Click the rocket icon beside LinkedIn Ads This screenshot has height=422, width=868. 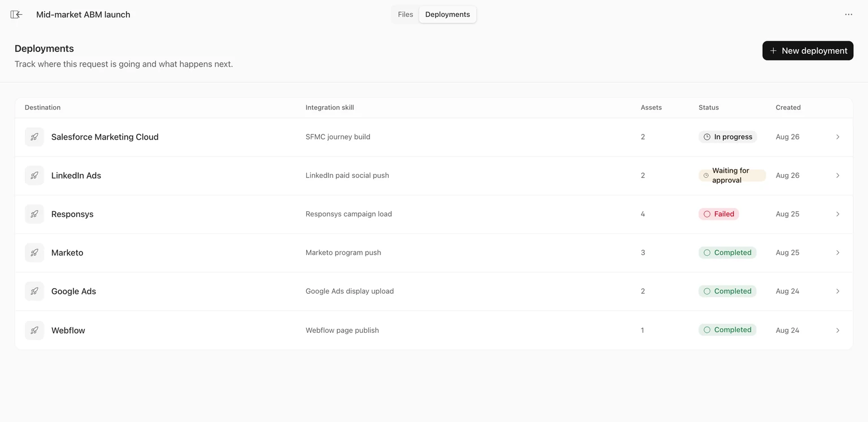coord(34,176)
